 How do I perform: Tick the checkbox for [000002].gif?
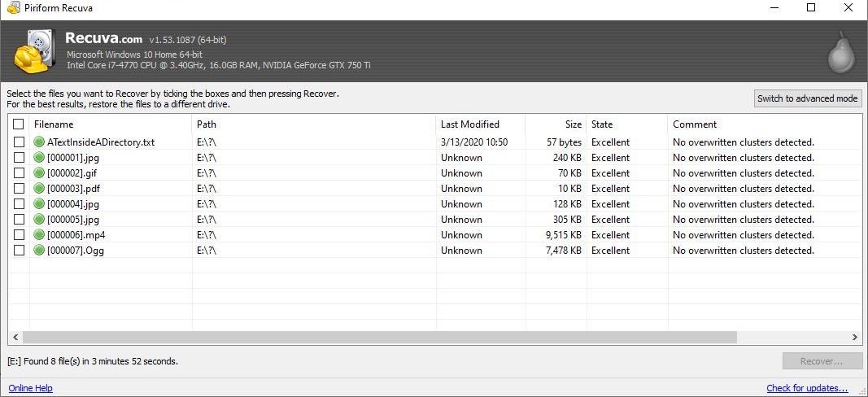click(19, 173)
